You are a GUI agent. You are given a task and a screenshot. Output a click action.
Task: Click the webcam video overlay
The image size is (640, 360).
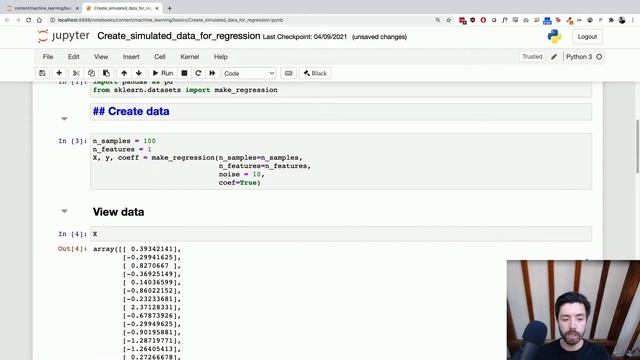pos(573,310)
